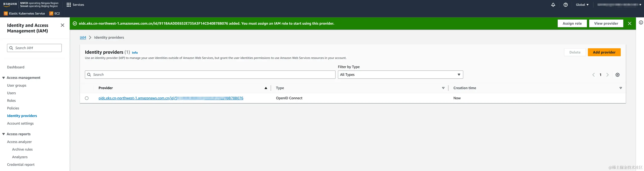This screenshot has width=644, height=171.
Task: Go to the previous results page
Action: click(593, 75)
